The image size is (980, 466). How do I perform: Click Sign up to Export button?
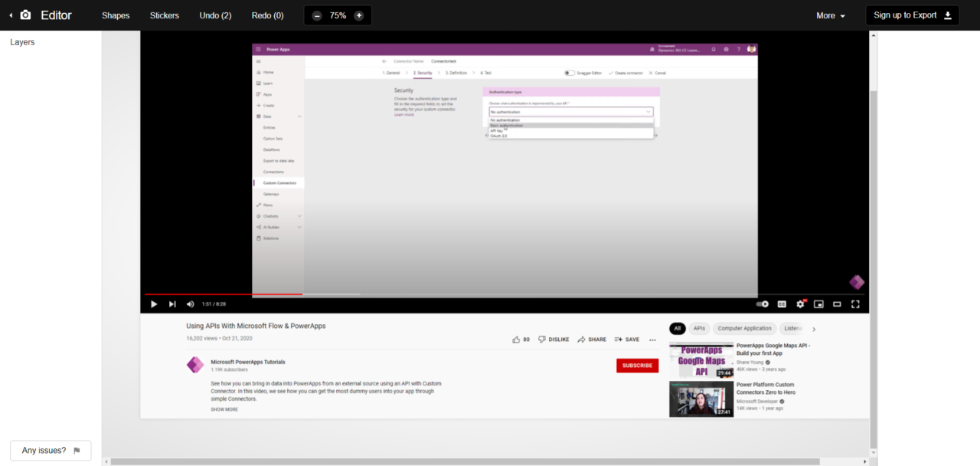[912, 15]
